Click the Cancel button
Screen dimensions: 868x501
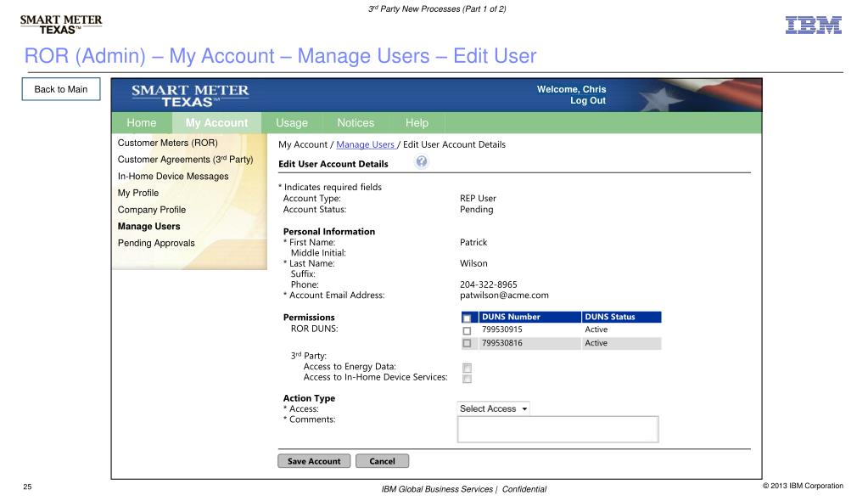click(x=382, y=461)
